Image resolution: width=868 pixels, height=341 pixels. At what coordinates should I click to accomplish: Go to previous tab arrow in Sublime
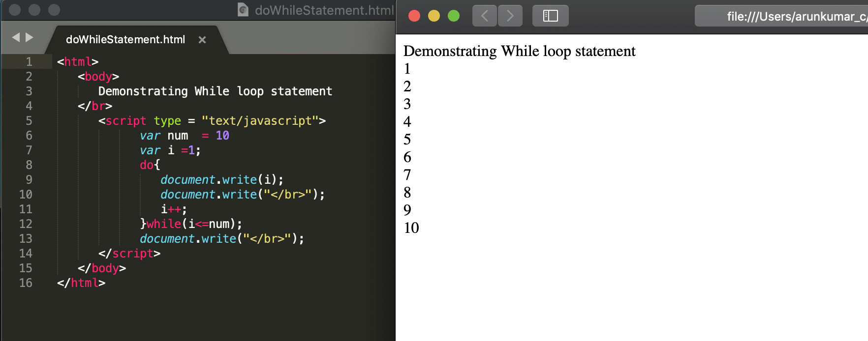point(16,37)
